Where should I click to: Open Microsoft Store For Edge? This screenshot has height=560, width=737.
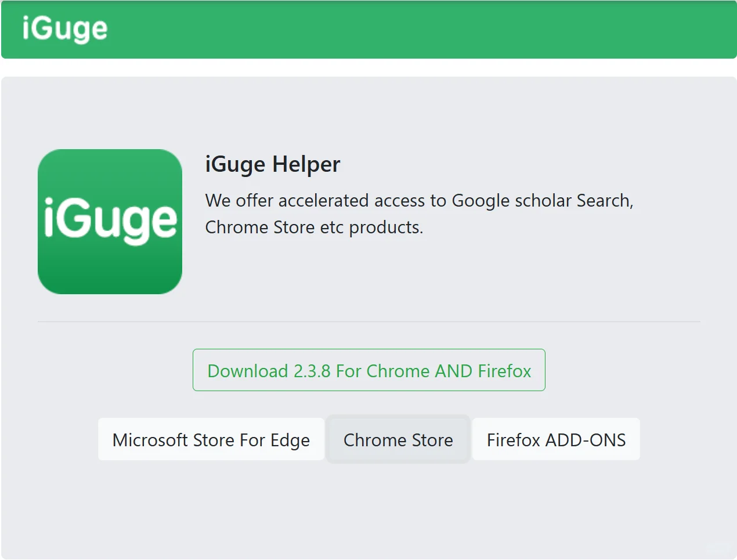211,440
